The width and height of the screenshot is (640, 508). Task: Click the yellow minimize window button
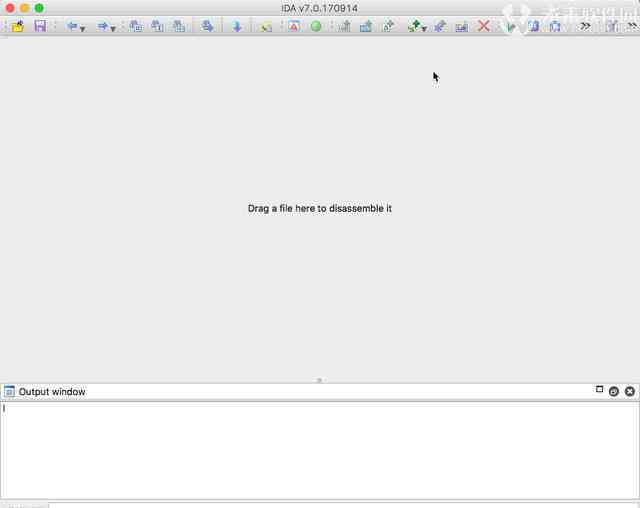pos(24,8)
